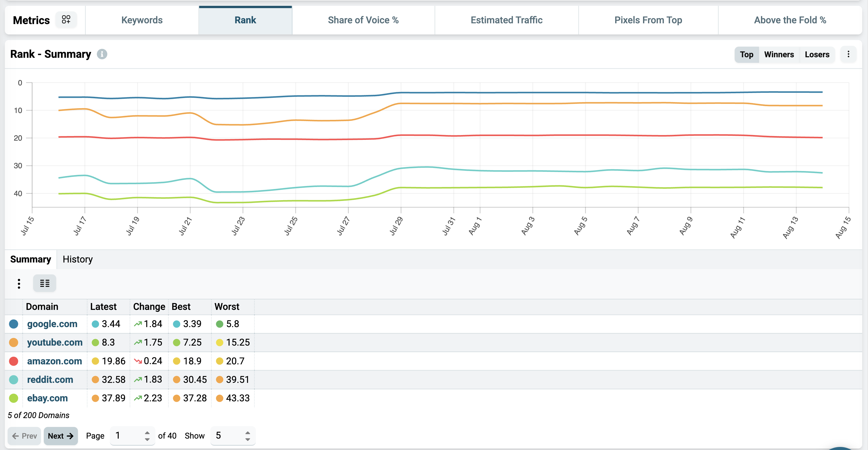Screen dimensions: 868x450
Task: Open chart options three-dot menu
Action: 848,54
